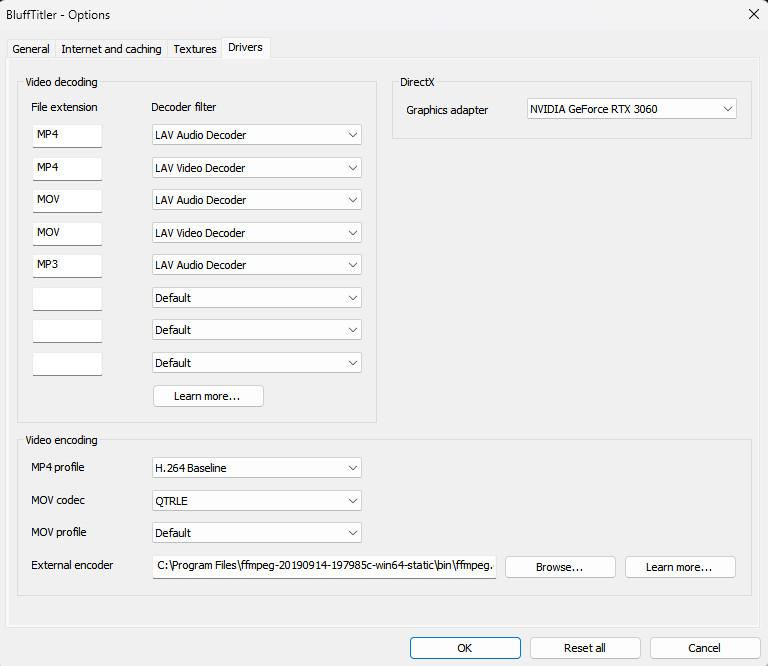
Task: Click MOV extension field next to LAV Audio Decoder
Action: 67,201
